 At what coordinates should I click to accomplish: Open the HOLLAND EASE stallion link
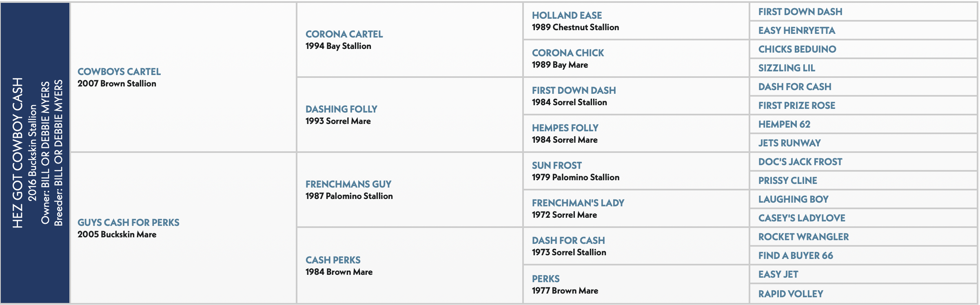tap(567, 15)
